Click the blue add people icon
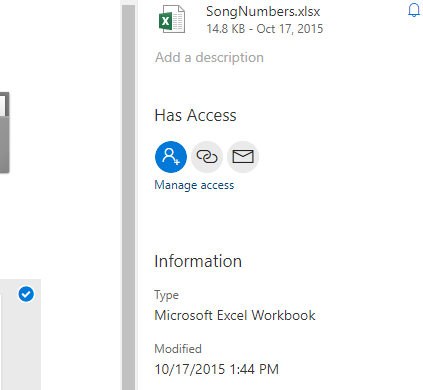 pos(171,157)
